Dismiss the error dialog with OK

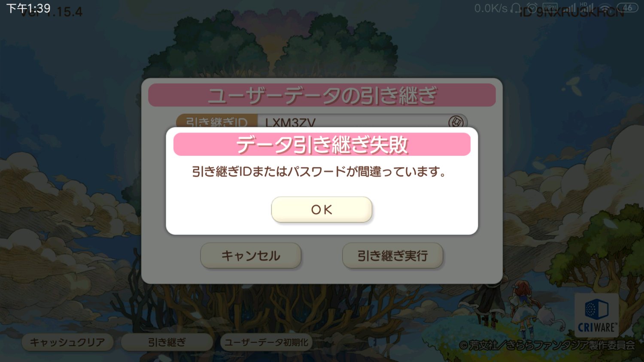pos(322,209)
